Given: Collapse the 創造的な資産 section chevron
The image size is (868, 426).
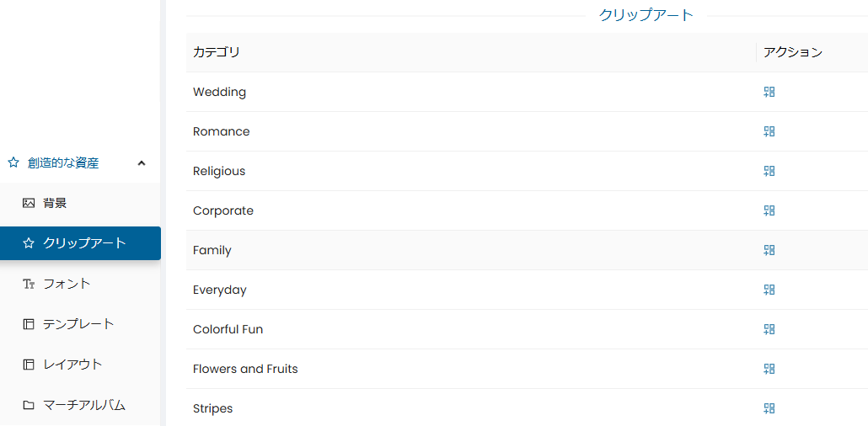Looking at the screenshot, I should 142,163.
